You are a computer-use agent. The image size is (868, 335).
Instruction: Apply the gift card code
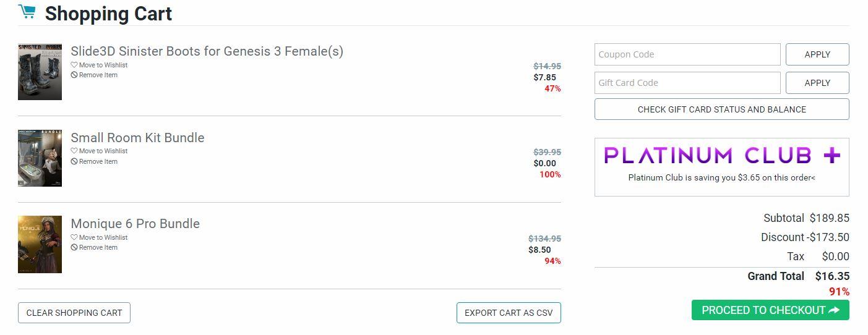click(817, 83)
